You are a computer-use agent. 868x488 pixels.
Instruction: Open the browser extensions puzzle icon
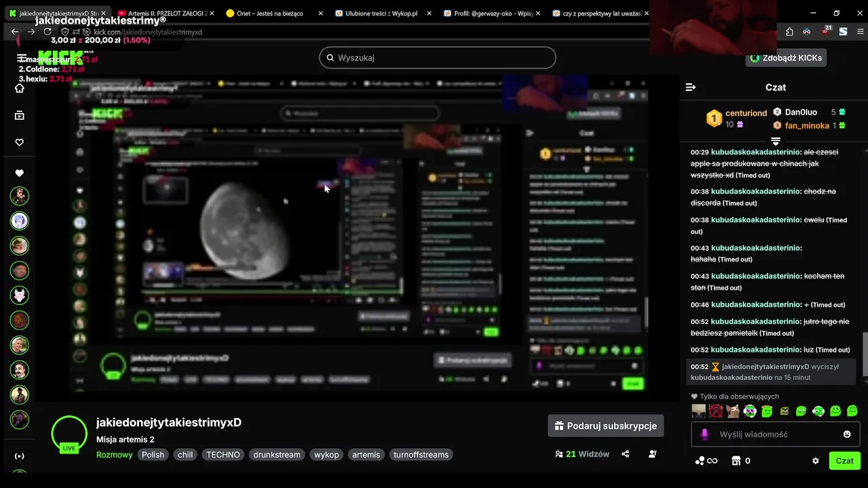(789, 31)
